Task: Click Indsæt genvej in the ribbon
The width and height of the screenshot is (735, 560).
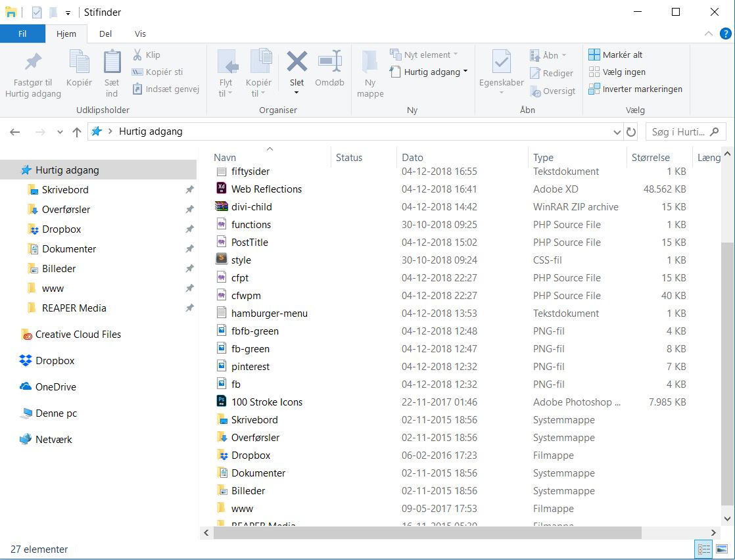Action: coord(166,89)
